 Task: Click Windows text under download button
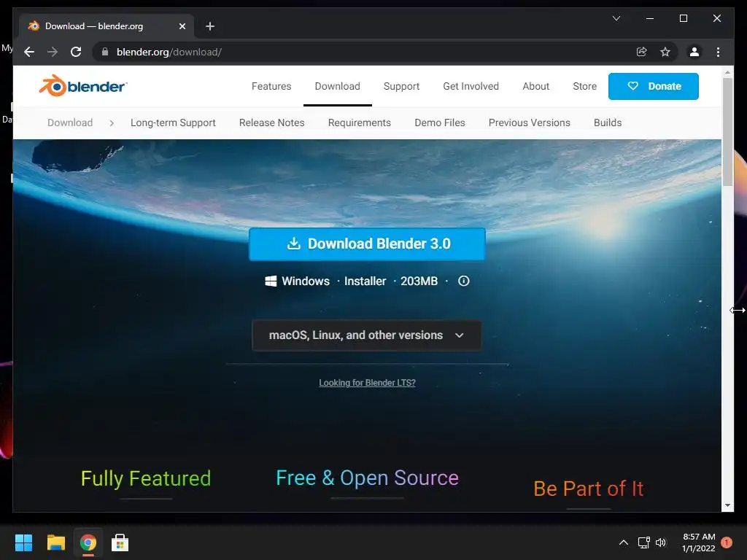tap(306, 281)
